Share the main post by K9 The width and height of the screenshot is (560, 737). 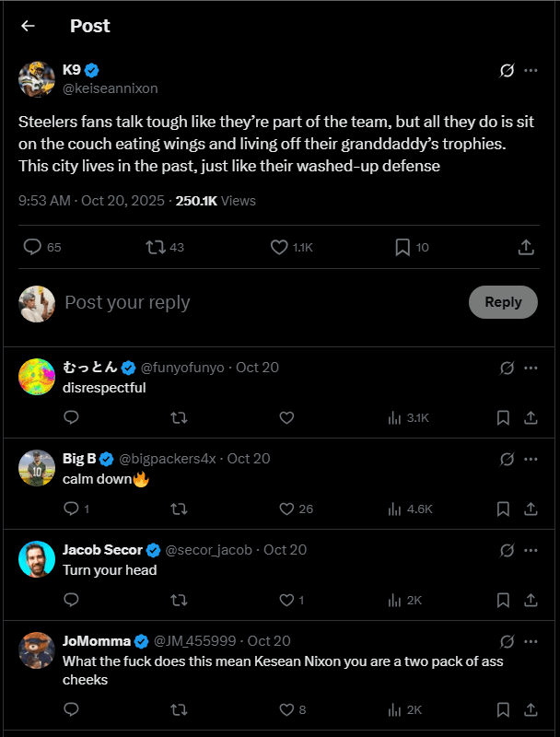pyautogui.click(x=526, y=247)
